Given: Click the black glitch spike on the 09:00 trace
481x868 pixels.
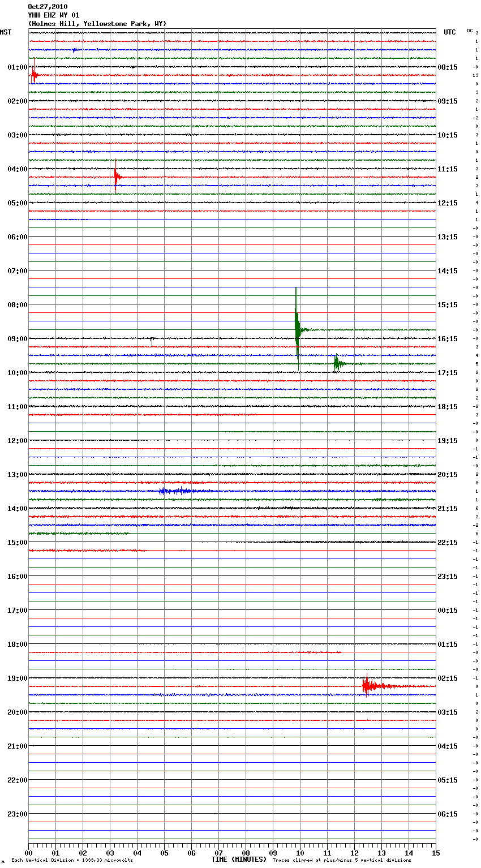Looking at the screenshot, I should (151, 341).
